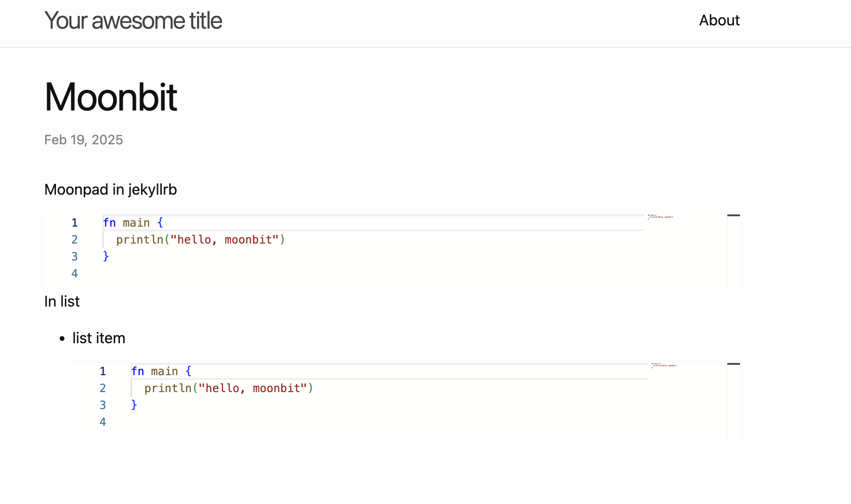Screen dimensions: 851x504
Task: Place cursor on "fn main" in second editor
Action: 161,371
